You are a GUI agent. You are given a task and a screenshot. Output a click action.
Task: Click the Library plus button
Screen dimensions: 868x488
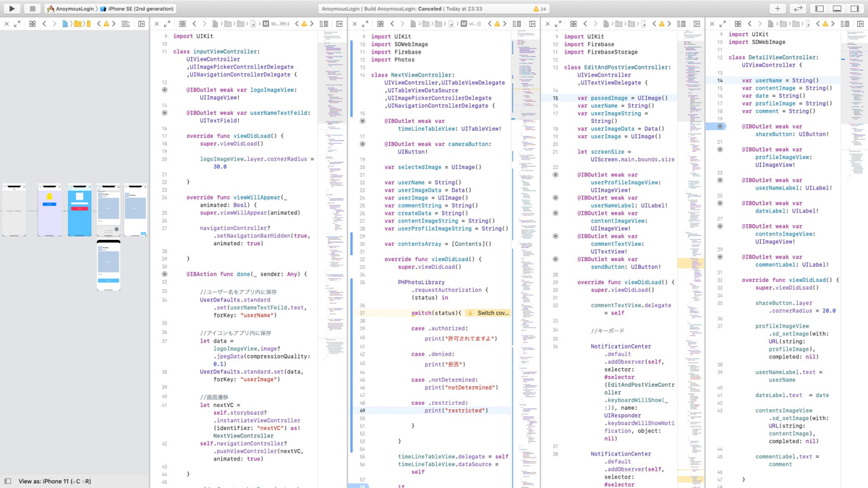[x=778, y=9]
